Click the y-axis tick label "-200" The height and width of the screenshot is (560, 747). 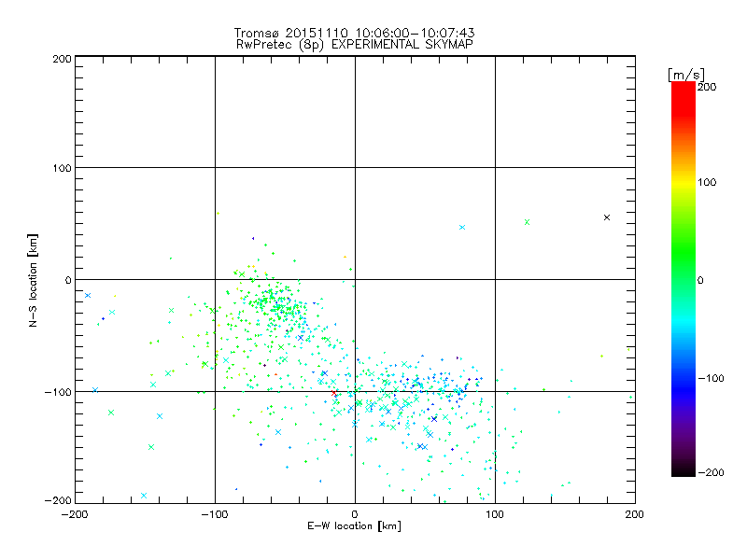pyautogui.click(x=58, y=500)
